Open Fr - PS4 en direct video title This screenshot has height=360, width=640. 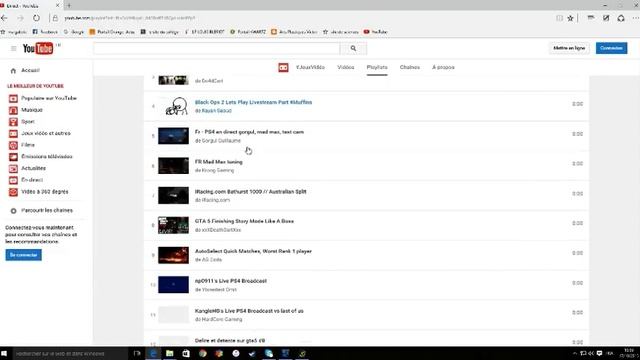tap(249, 132)
